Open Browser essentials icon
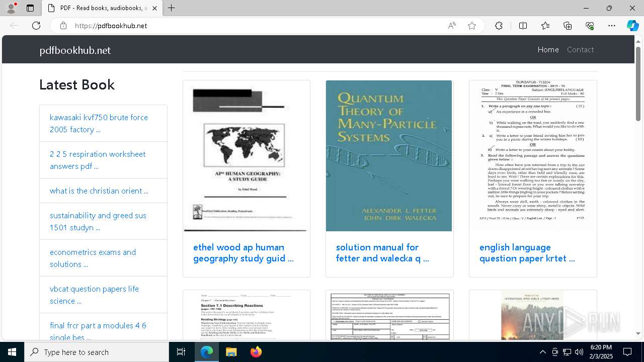The height and width of the screenshot is (362, 644). tap(590, 26)
